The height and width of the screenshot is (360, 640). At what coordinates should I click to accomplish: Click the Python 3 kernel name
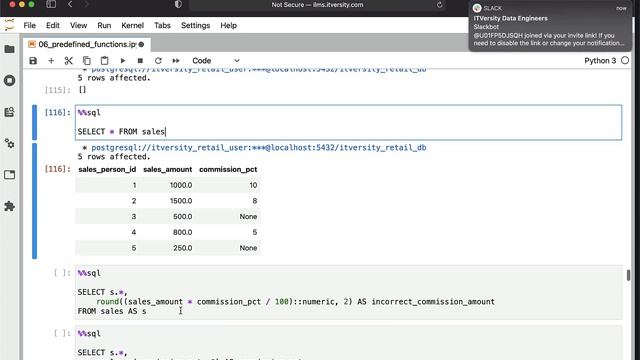click(600, 61)
